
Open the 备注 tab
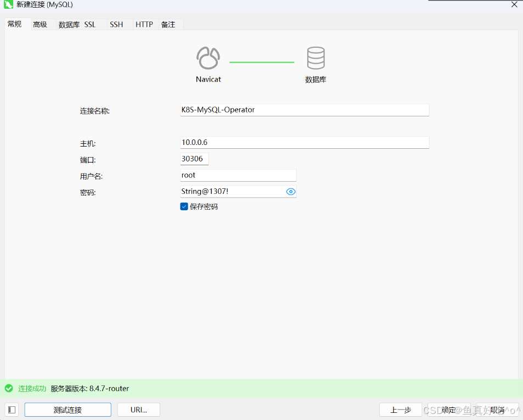coord(168,25)
